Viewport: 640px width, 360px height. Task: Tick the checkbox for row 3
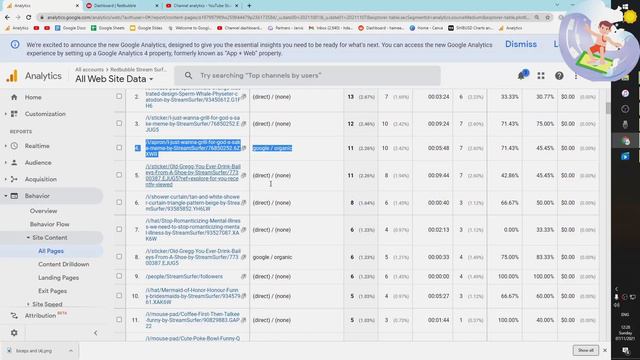119,123
